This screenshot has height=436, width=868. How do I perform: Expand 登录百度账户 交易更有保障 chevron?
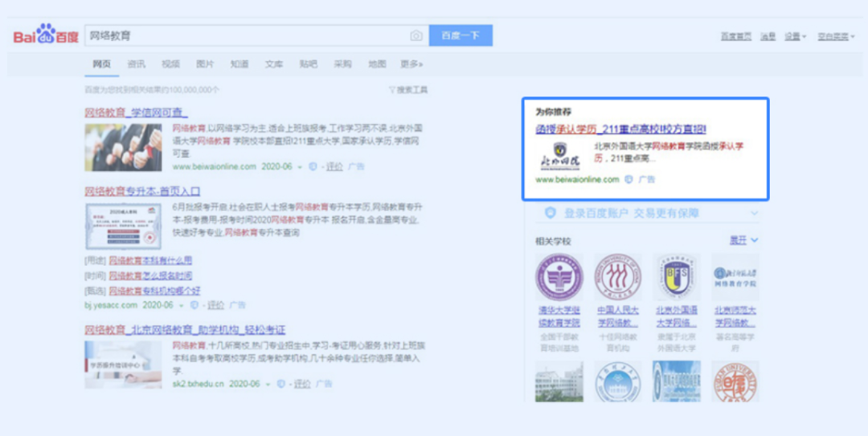(x=754, y=213)
